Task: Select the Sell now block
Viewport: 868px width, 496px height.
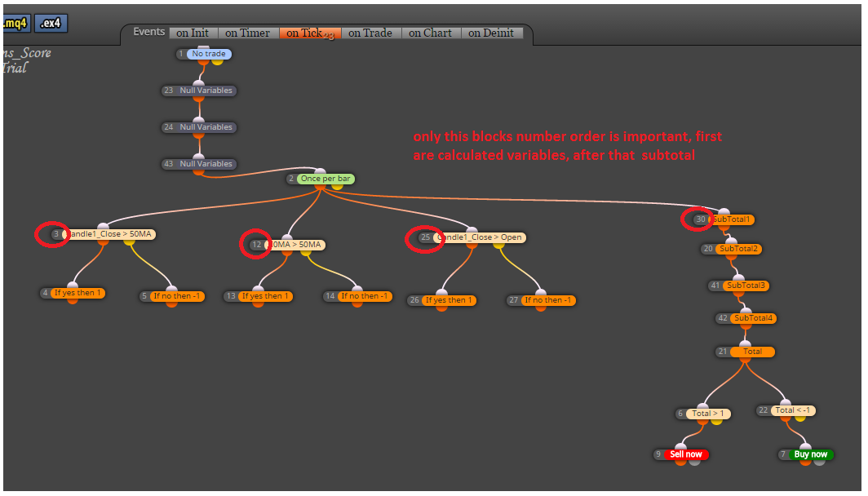Action: click(686, 454)
